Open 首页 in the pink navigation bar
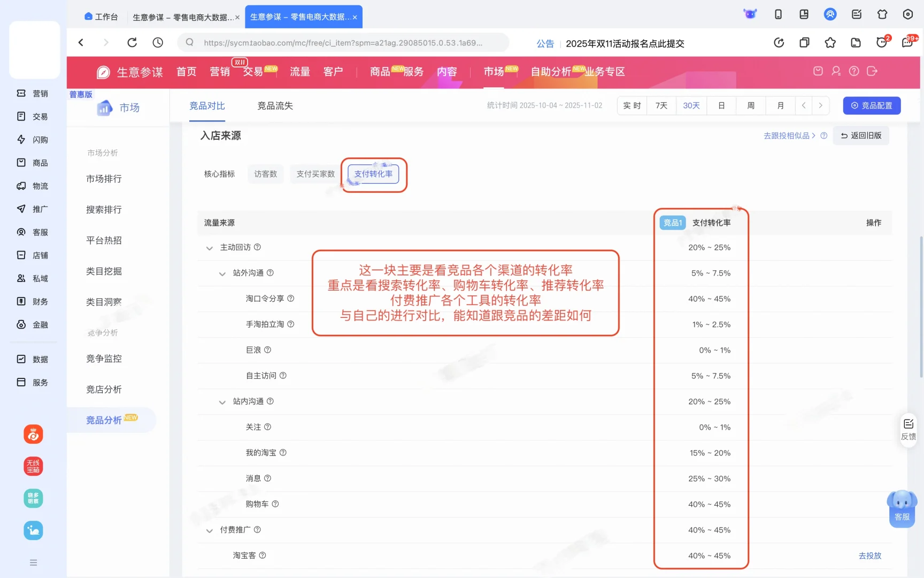Screen dimensions: 924x578 (187, 72)
